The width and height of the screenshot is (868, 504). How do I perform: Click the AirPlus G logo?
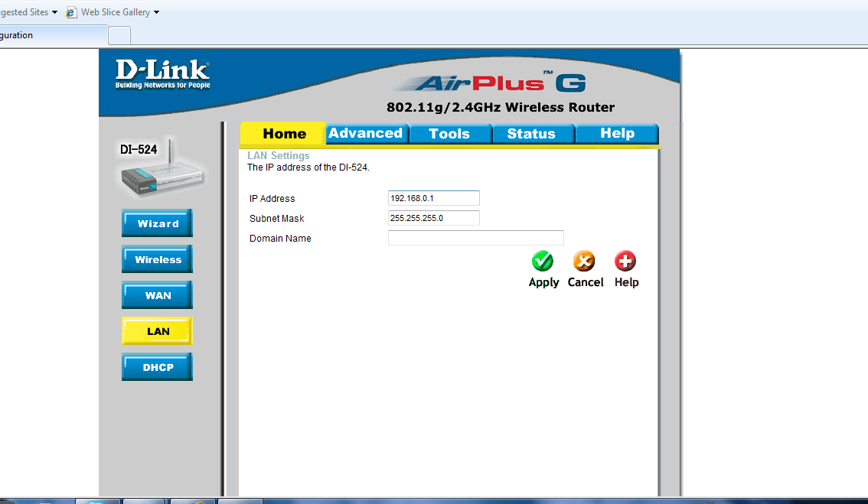coord(491,83)
